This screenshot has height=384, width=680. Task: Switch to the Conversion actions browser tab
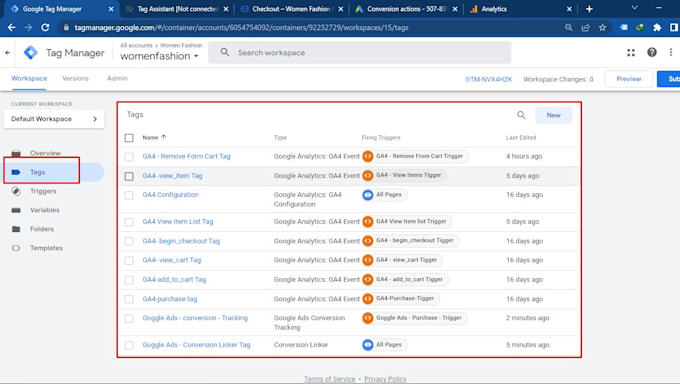pos(406,9)
